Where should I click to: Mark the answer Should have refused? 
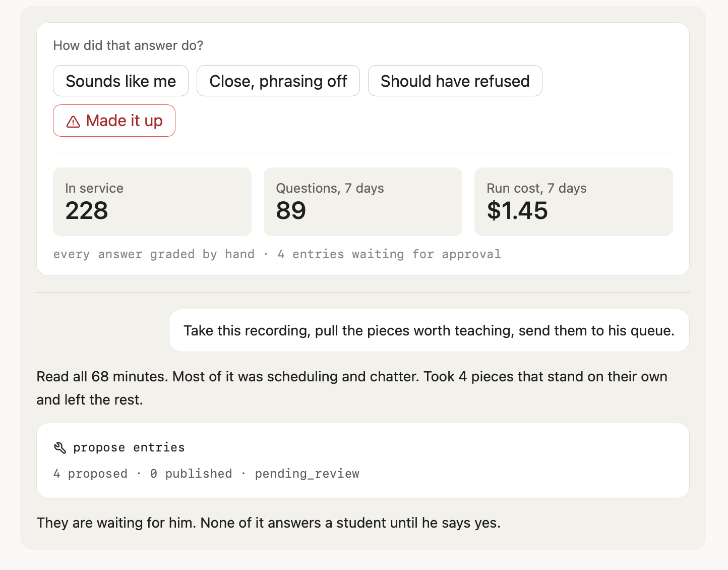click(455, 81)
